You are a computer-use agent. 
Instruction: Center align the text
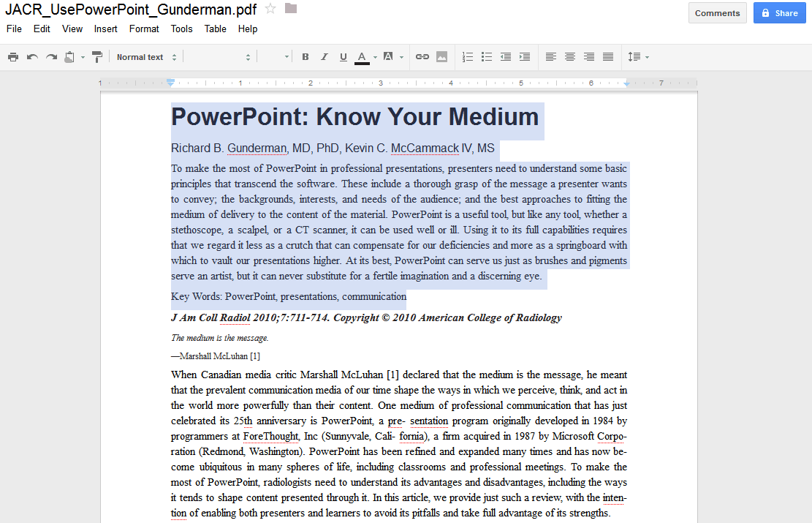[x=569, y=56]
